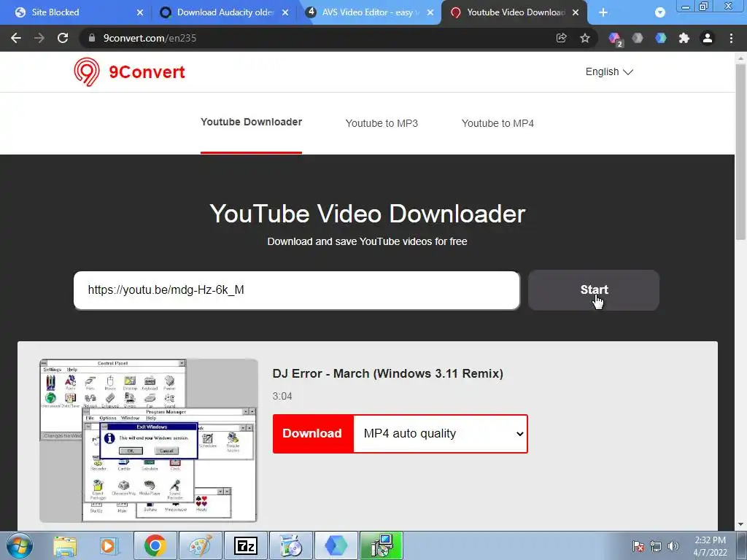The image size is (747, 560).
Task: Click the 3:04 duration text
Action: pos(282,396)
